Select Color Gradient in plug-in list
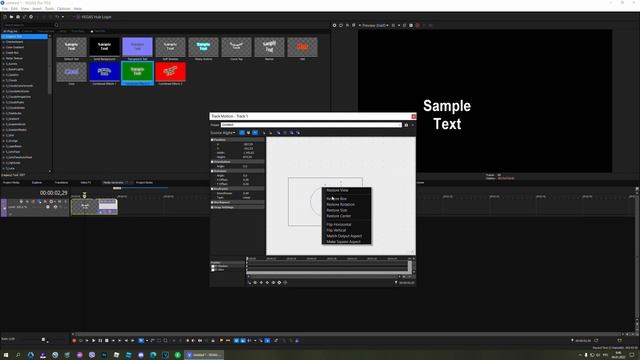This screenshot has width=640, height=360. click(16, 47)
